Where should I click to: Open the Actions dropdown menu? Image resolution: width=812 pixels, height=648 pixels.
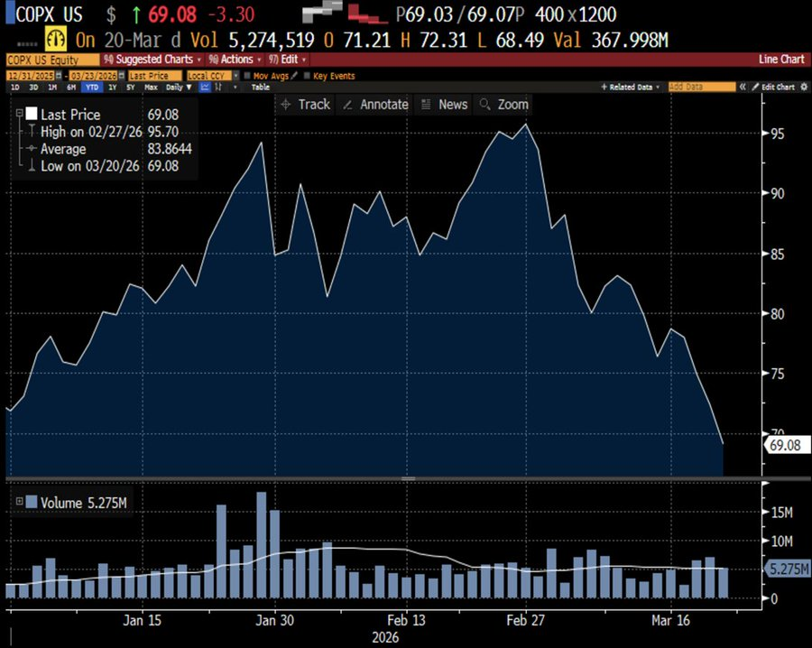[235, 59]
